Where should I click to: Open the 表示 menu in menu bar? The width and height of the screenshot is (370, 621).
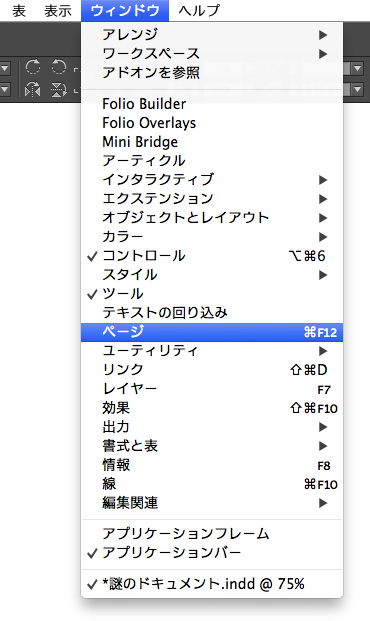coord(58,11)
